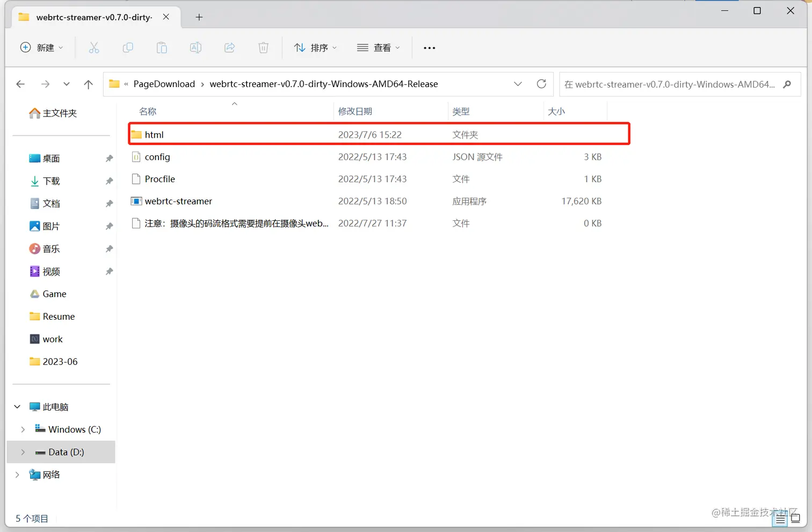Click the Copy icon in toolbar
This screenshot has height=532, width=812.
tap(128, 48)
